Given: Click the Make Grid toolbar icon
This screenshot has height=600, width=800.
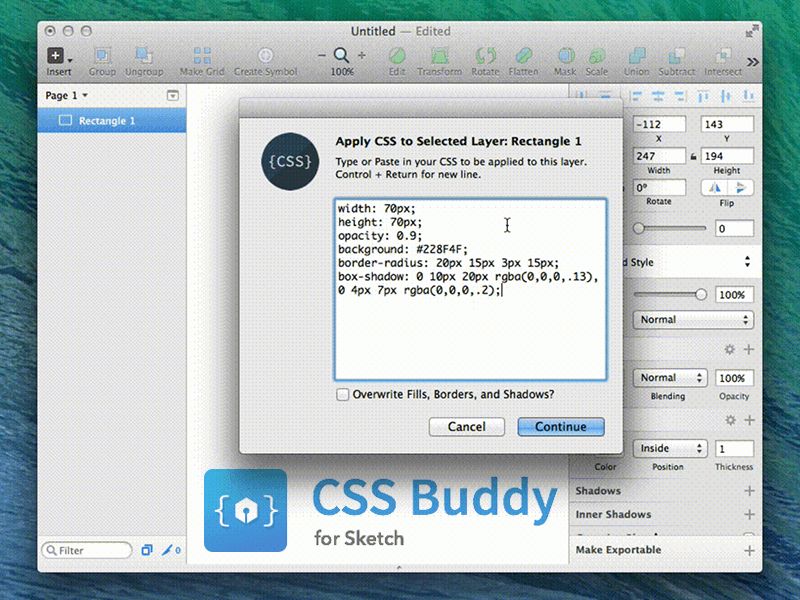Looking at the screenshot, I should [202, 55].
